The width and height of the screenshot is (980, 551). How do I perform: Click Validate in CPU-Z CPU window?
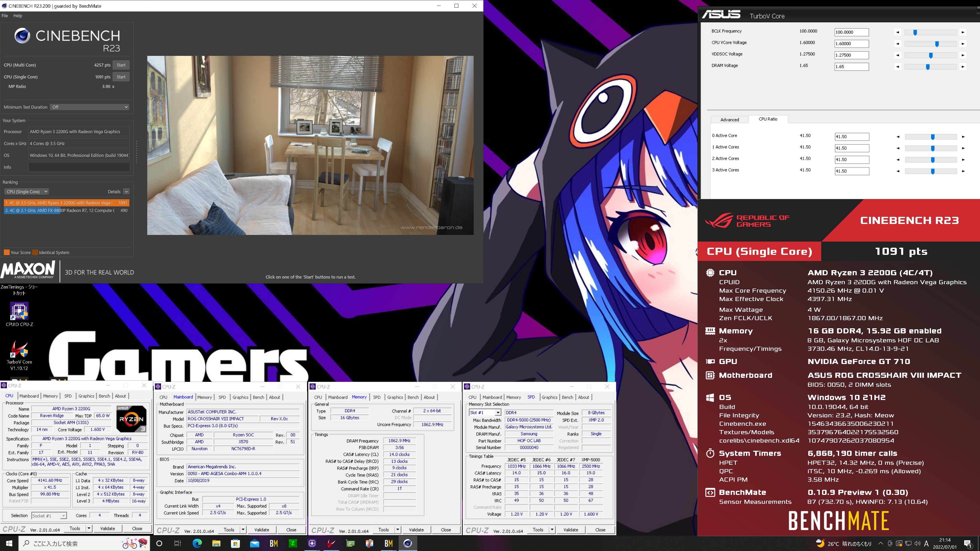pos(108,529)
